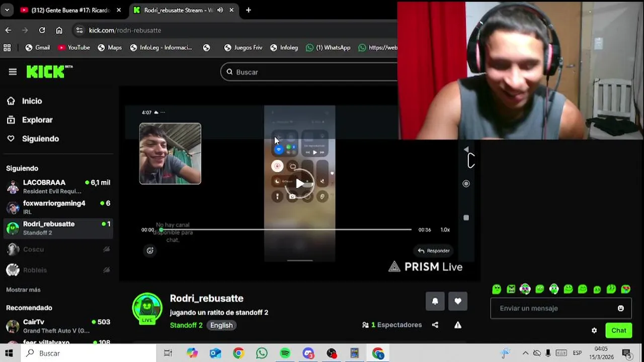Click the emoji reaction icon under video
644x362 pixels.
tap(150, 250)
